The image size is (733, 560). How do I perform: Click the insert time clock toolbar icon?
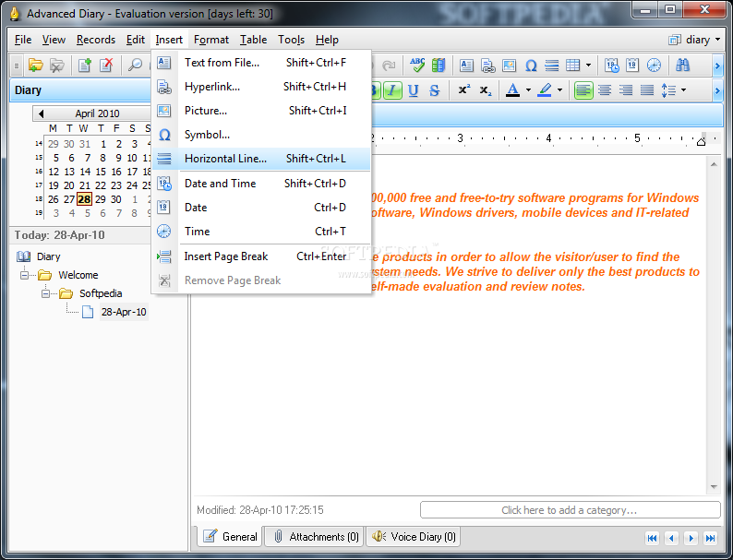pyautogui.click(x=654, y=66)
